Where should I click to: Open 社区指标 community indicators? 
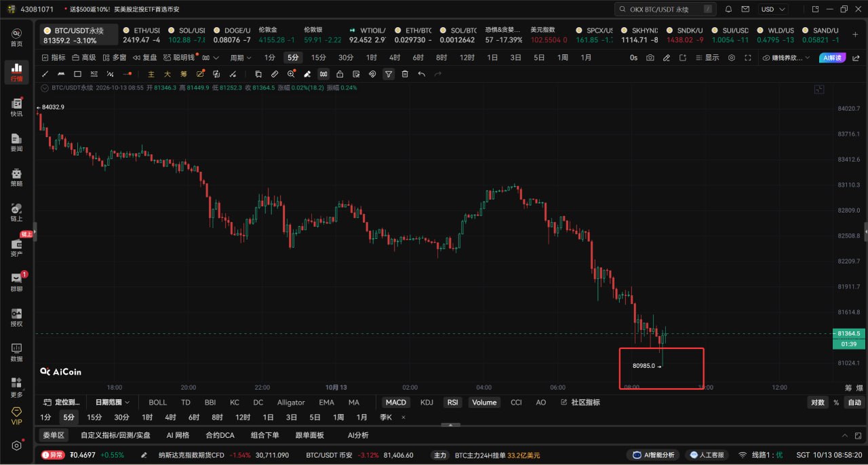[580, 403]
